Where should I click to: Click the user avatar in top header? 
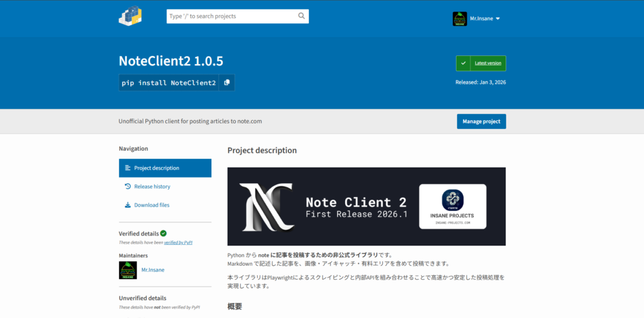point(460,18)
